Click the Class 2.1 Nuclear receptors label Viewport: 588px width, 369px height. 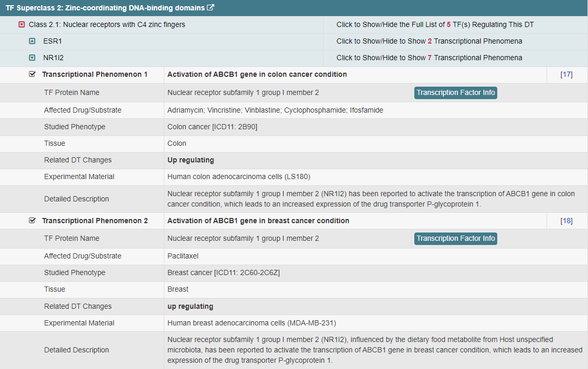click(107, 24)
